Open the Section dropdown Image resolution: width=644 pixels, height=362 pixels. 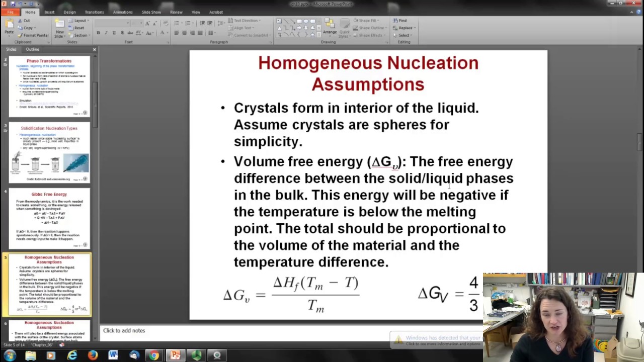point(79,35)
